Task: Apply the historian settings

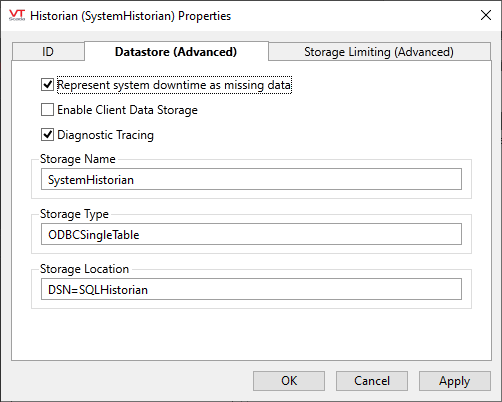Action: [455, 381]
